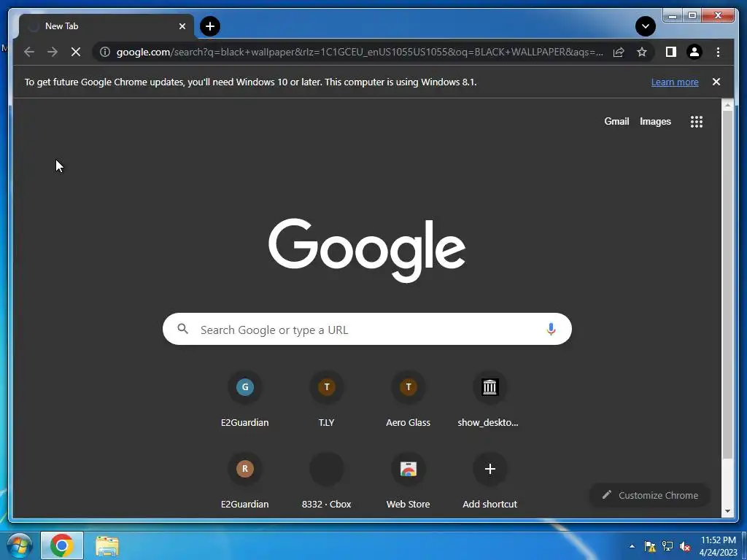
Task: Open the side panel
Action: (671, 52)
